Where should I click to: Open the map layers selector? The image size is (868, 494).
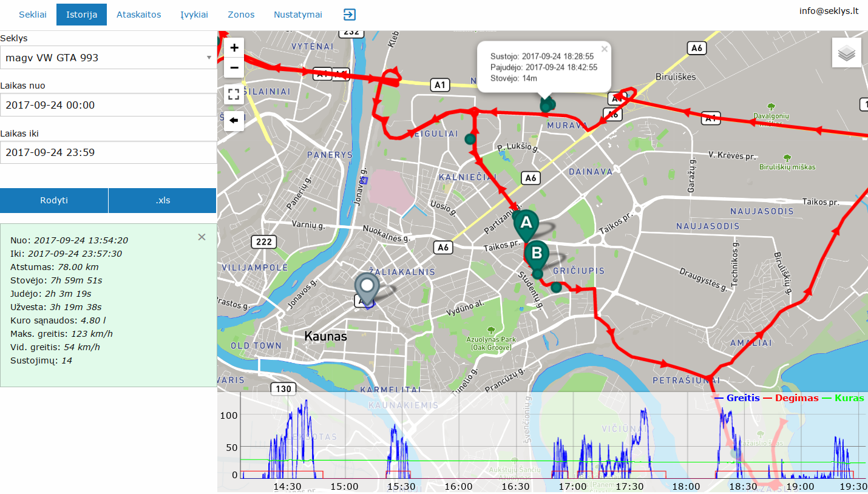pyautogui.click(x=847, y=53)
